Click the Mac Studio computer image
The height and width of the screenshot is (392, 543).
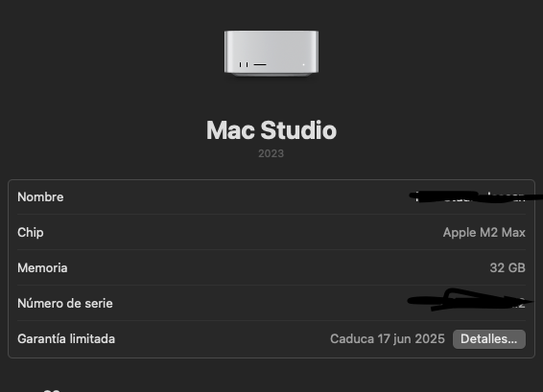pyautogui.click(x=271, y=54)
